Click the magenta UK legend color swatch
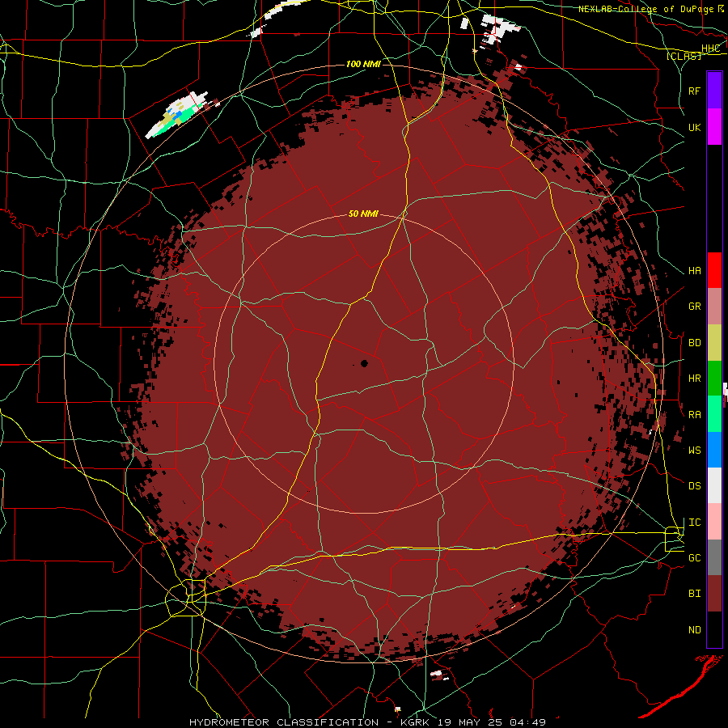 click(714, 127)
